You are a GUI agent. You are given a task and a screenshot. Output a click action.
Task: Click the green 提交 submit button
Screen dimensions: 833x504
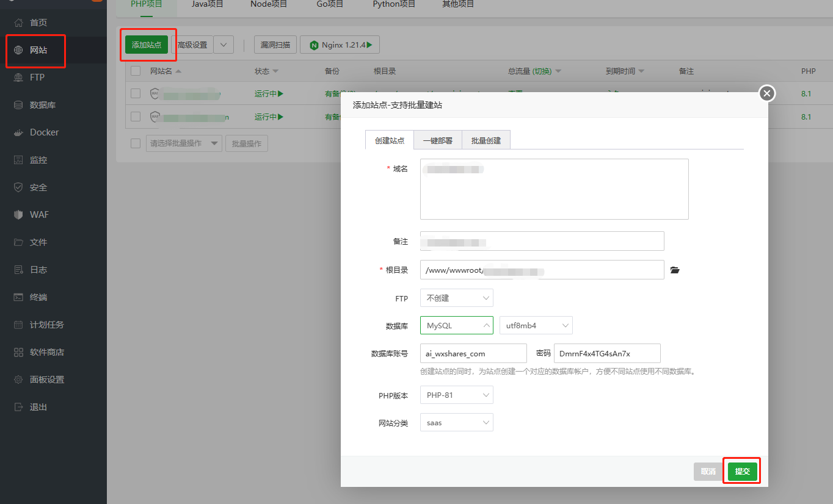pos(742,471)
